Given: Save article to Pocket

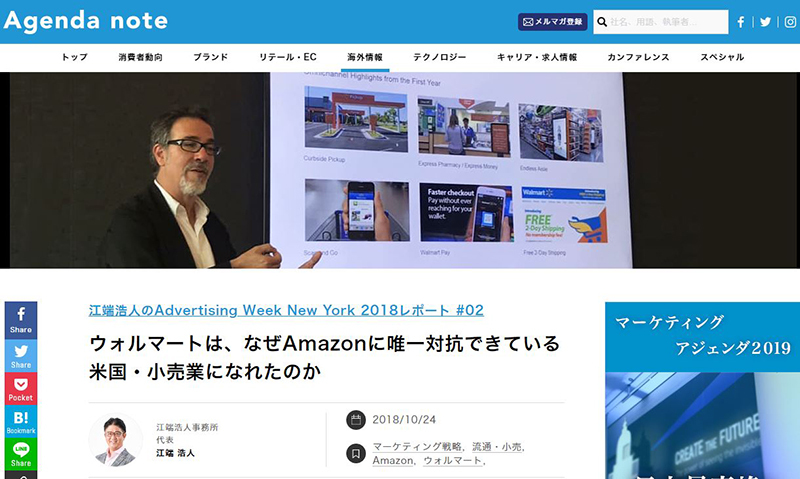Looking at the screenshot, I should pos(20,388).
